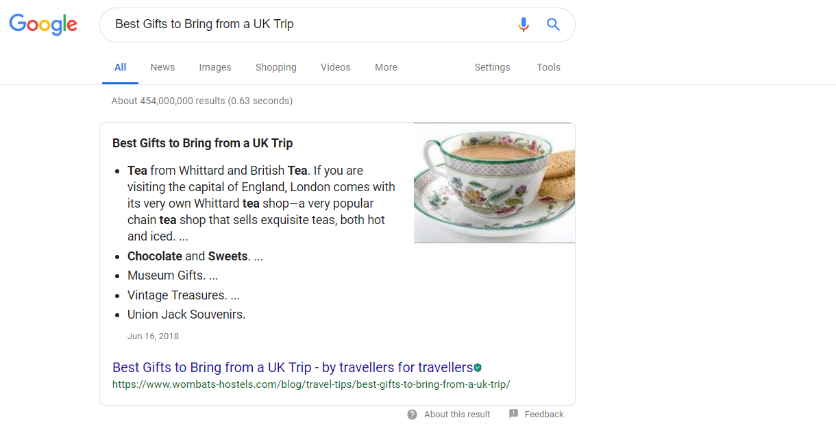Click the question mark About this result icon
The height and width of the screenshot is (431, 836).
click(412, 414)
